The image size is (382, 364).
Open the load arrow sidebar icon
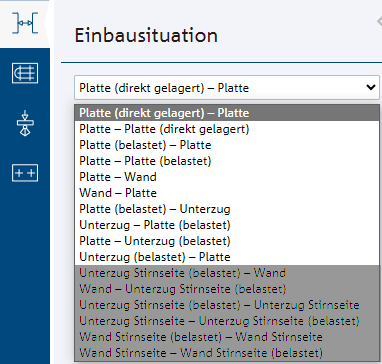[25, 123]
